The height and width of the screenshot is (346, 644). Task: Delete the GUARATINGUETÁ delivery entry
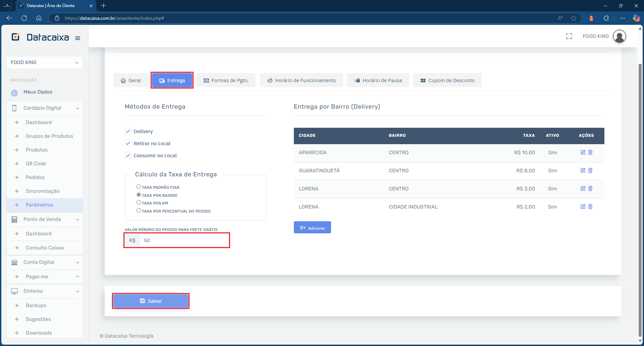(x=590, y=171)
